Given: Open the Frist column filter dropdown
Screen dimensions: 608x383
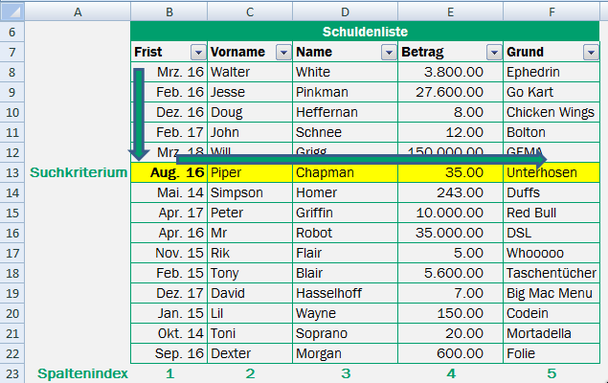Looking at the screenshot, I should pos(198,52).
